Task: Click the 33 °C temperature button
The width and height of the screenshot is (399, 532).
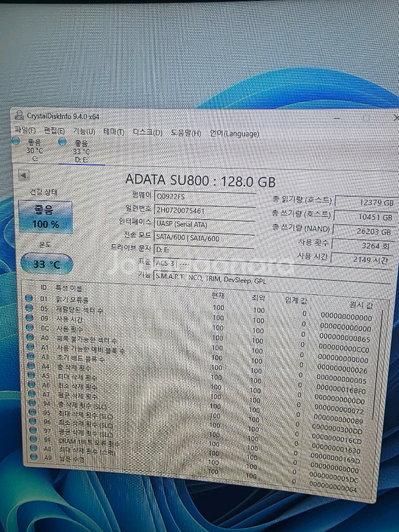Action: pos(47,264)
